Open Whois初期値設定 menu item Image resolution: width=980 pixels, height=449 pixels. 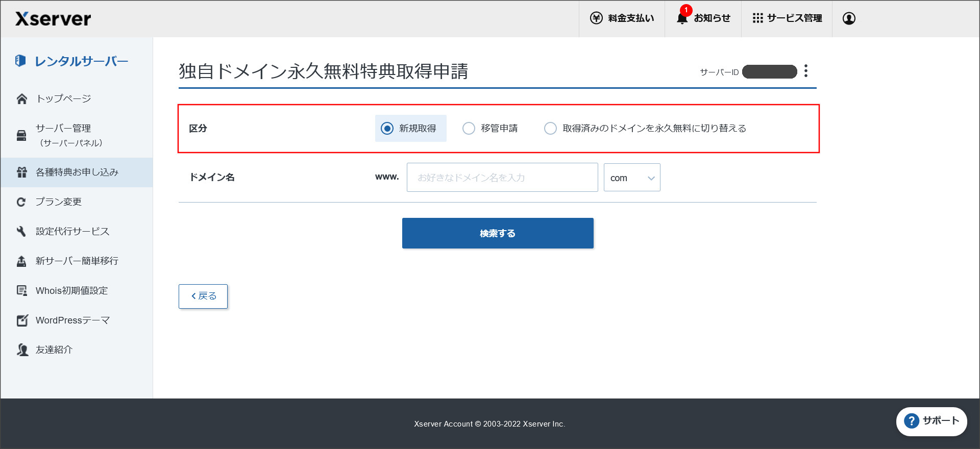(77, 291)
